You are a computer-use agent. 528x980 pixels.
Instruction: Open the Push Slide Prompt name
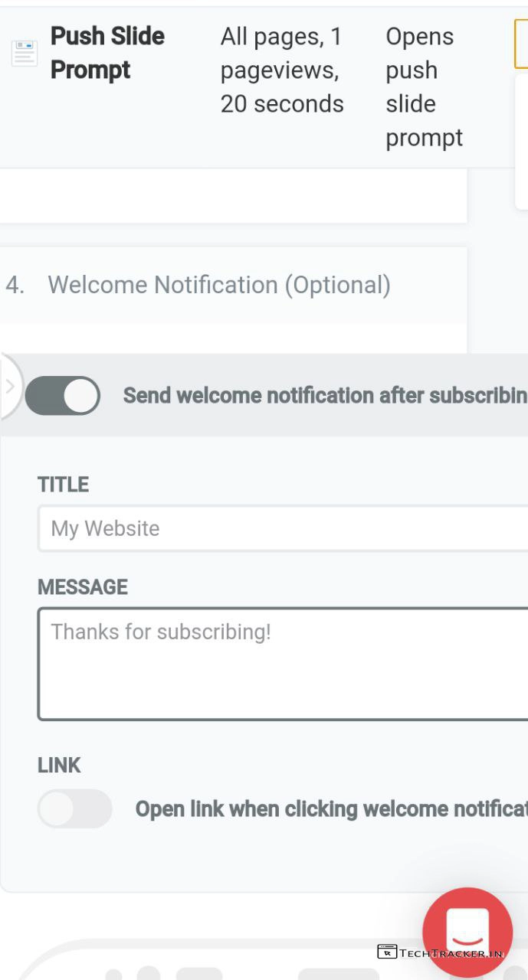pyautogui.click(x=107, y=53)
